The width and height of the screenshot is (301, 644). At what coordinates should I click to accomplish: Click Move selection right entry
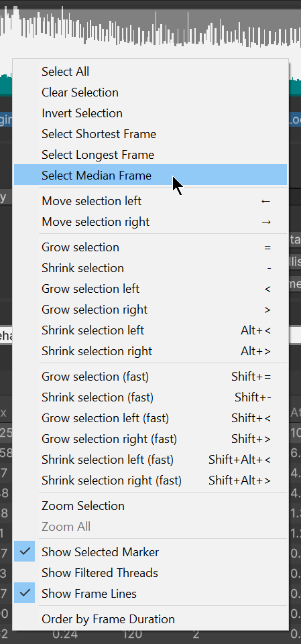coord(150,222)
